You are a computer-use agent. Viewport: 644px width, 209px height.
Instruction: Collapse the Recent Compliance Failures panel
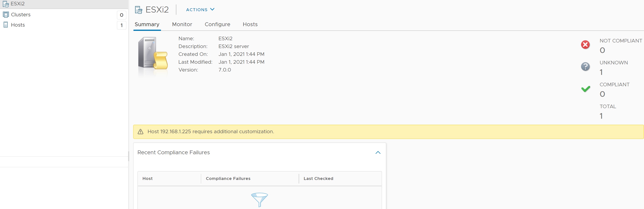(x=378, y=152)
